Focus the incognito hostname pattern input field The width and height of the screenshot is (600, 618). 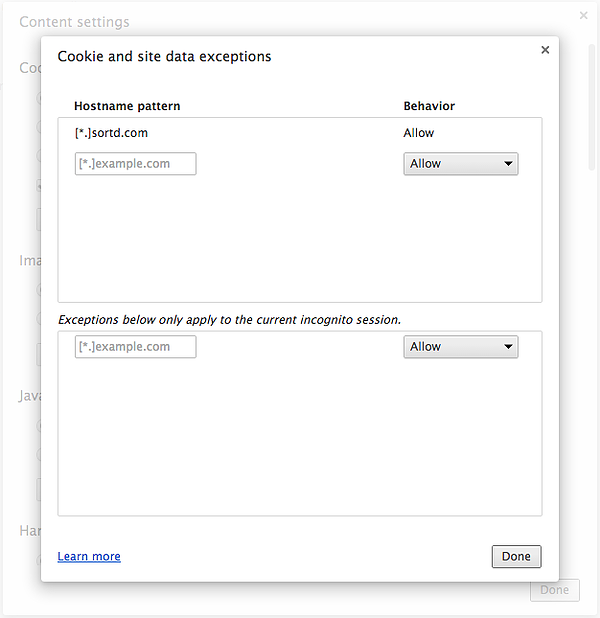click(x=135, y=347)
